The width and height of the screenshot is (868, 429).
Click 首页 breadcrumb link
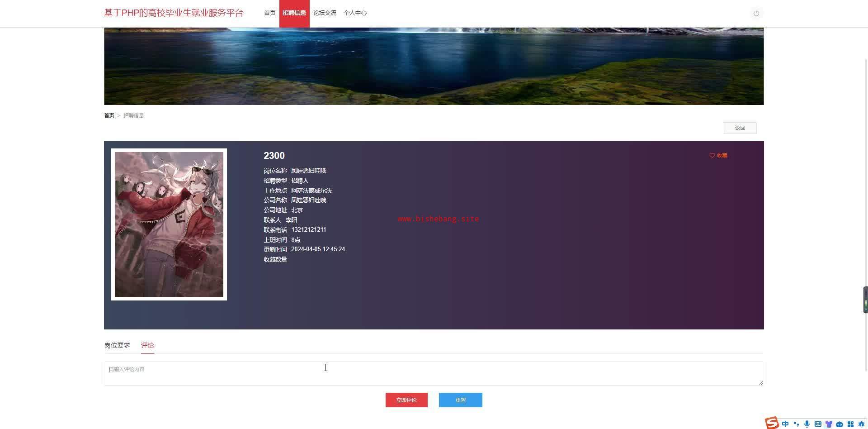pos(109,115)
